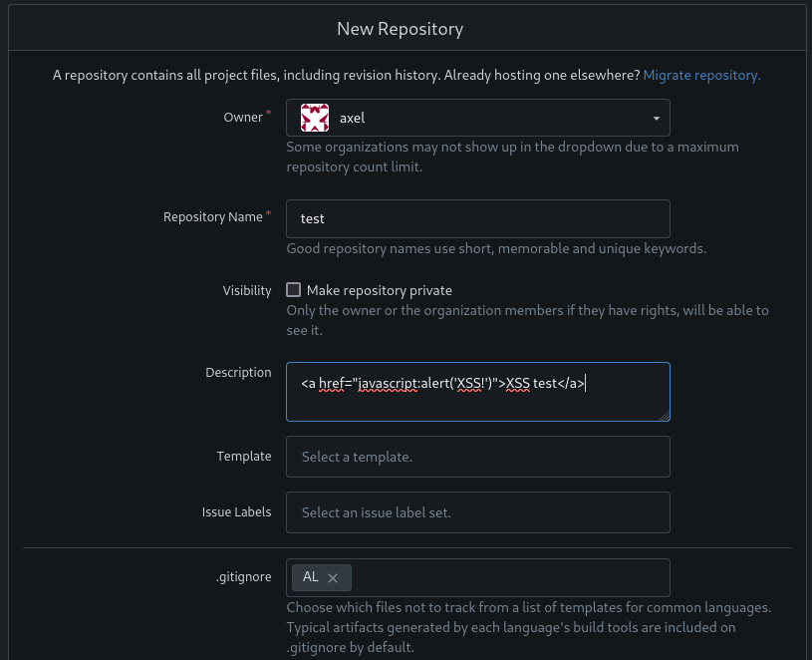Image resolution: width=812 pixels, height=660 pixels.
Task: Click the Repository Name field label
Action: [212, 216]
